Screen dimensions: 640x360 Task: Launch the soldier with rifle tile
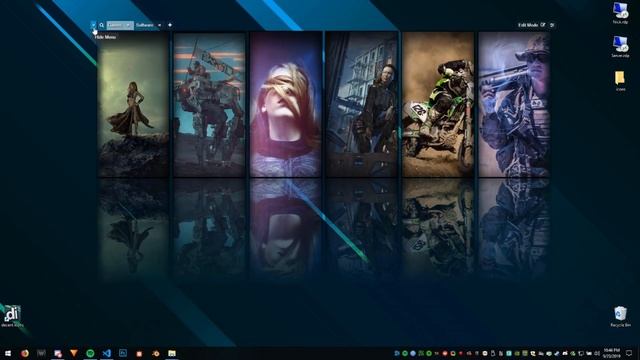pos(514,105)
